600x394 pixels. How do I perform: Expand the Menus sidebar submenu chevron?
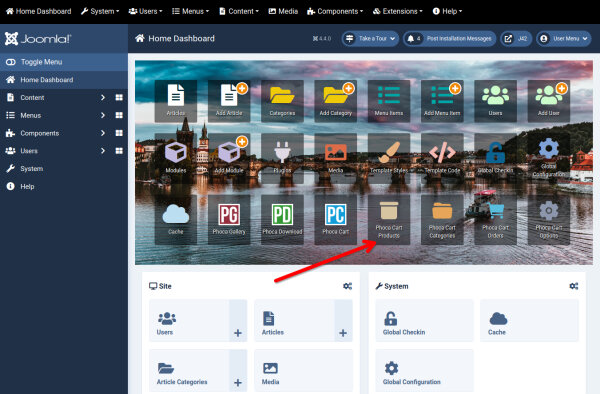pyautogui.click(x=103, y=115)
